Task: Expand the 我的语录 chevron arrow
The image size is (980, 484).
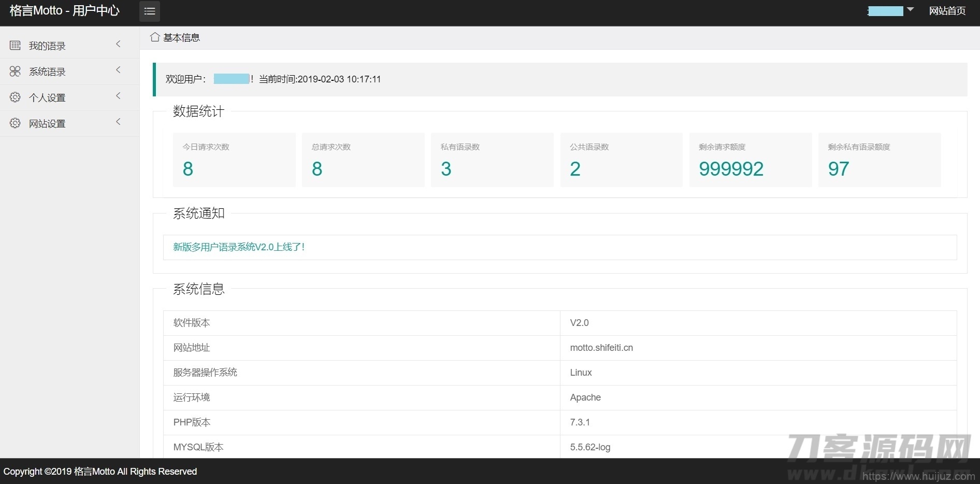Action: coord(118,44)
